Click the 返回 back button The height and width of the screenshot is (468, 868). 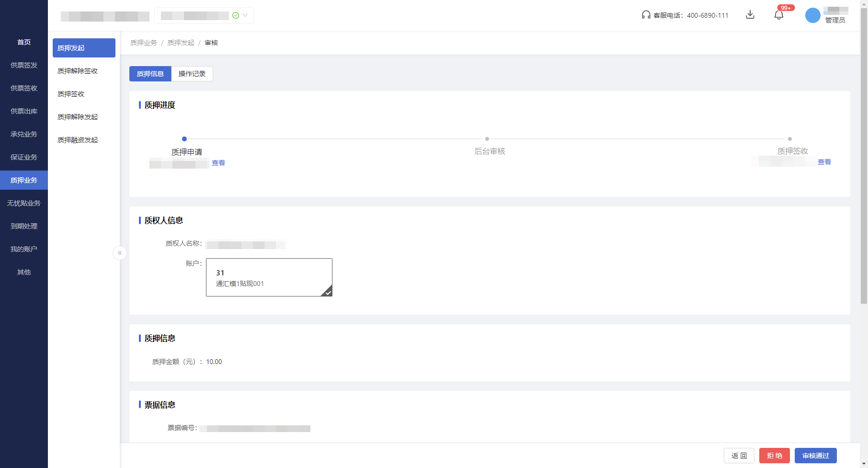tap(739, 456)
